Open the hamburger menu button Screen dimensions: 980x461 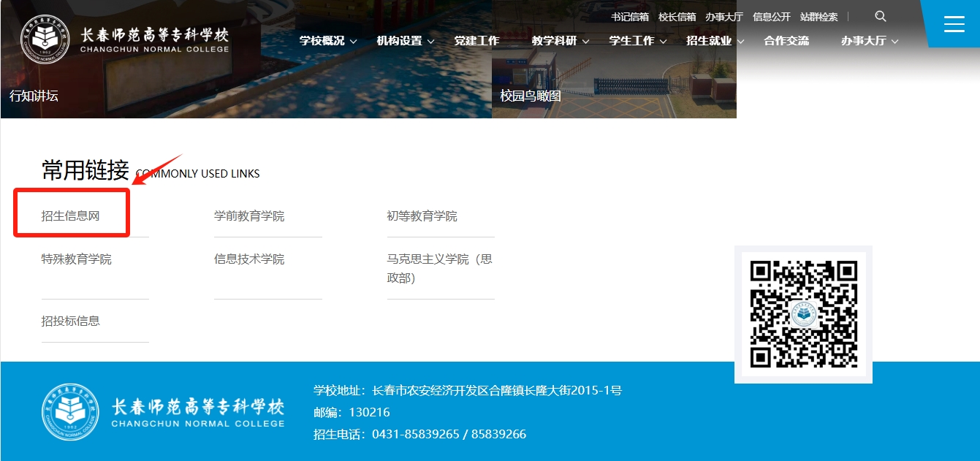tap(954, 24)
